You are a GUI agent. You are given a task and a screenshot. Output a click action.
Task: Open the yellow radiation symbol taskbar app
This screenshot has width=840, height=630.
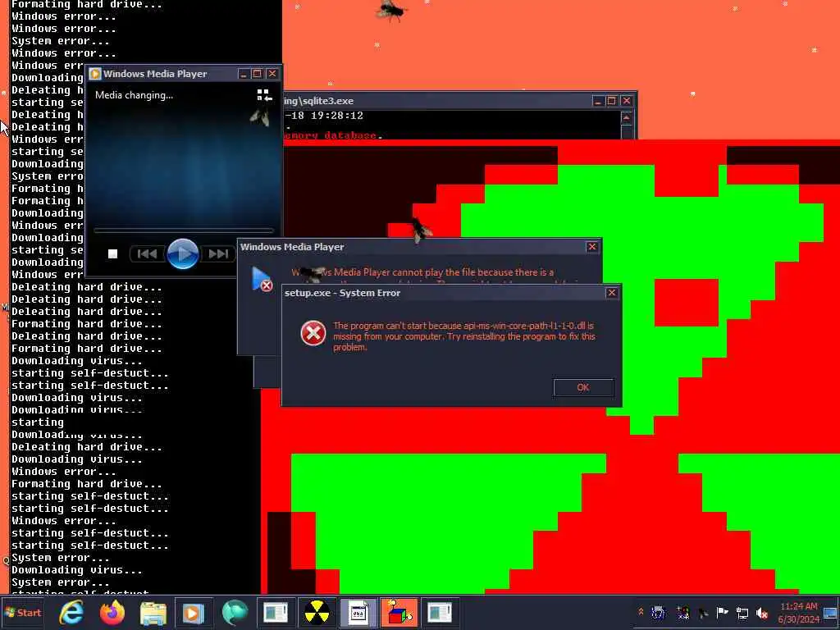[317, 614]
